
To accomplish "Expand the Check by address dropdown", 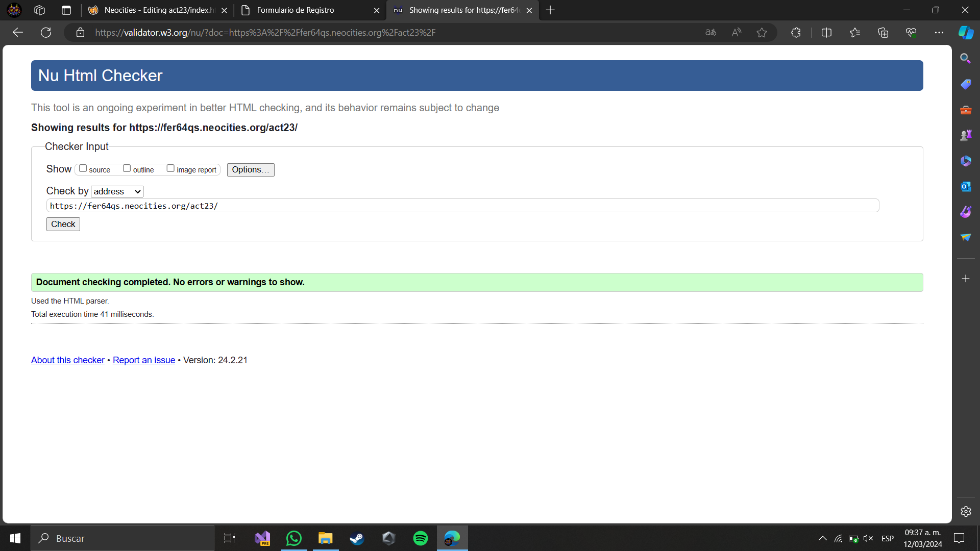I will point(116,191).
